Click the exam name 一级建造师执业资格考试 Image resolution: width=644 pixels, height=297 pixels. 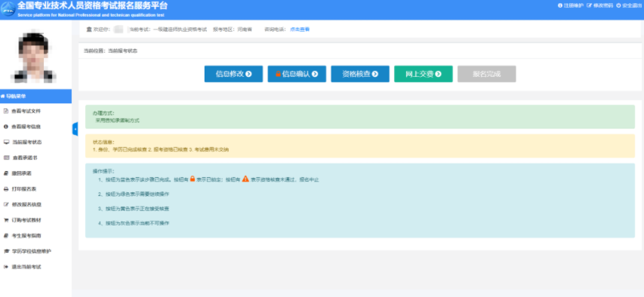coord(180,29)
